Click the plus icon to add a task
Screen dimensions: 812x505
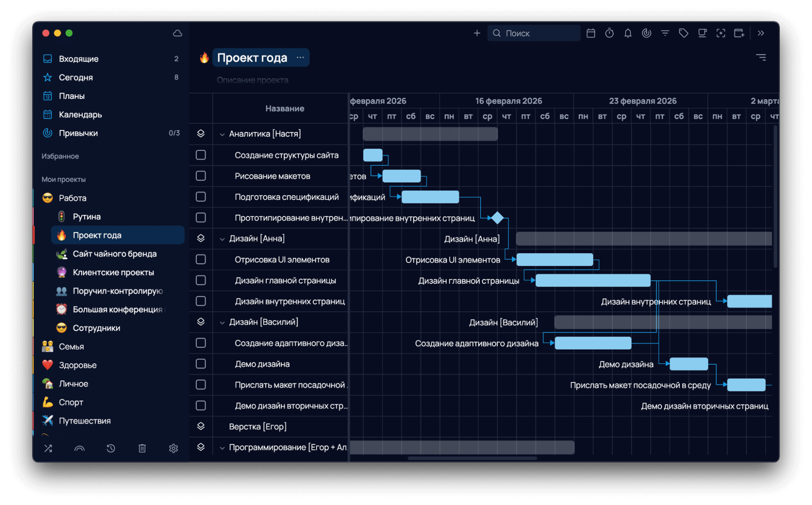477,33
